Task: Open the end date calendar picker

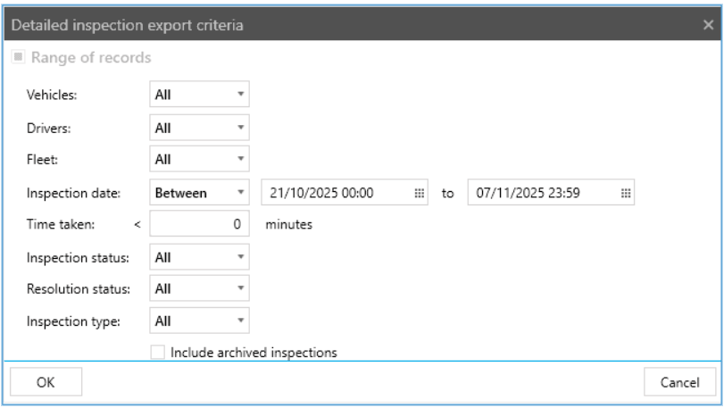Action: tap(625, 193)
